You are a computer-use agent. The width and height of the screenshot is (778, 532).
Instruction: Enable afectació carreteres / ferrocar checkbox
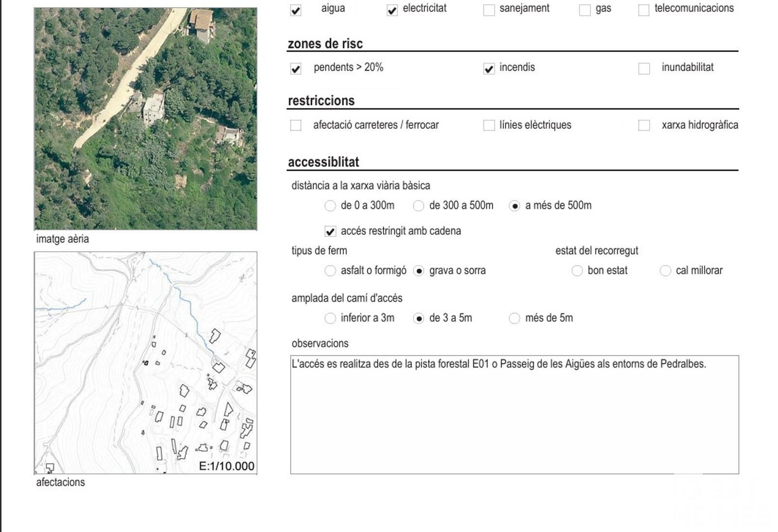tap(296, 125)
